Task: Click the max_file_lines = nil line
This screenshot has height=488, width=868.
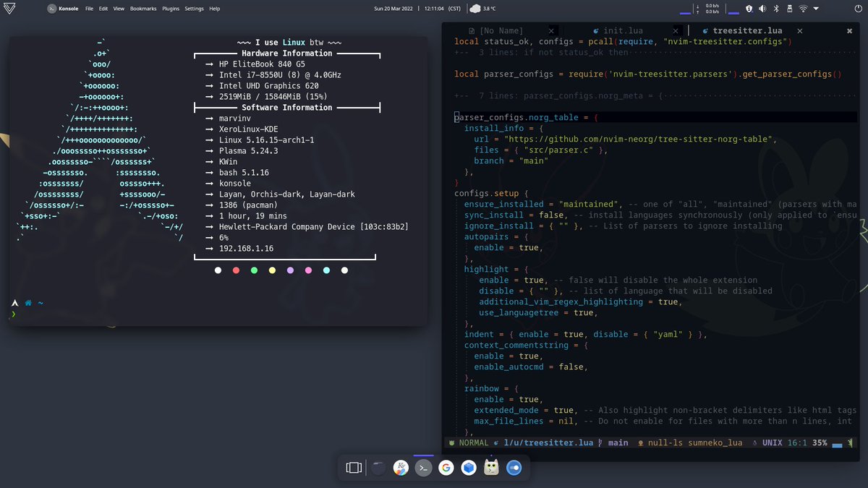Action: pyautogui.click(x=663, y=421)
